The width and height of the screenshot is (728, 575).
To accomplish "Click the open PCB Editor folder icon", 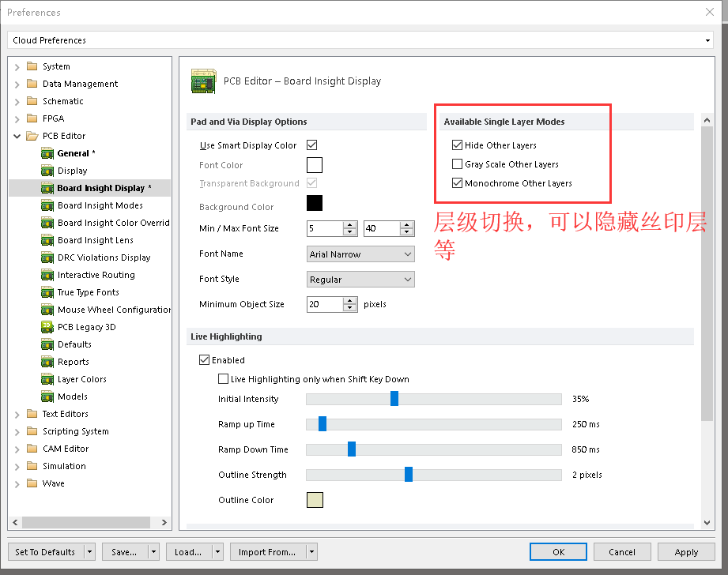I will click(32, 136).
